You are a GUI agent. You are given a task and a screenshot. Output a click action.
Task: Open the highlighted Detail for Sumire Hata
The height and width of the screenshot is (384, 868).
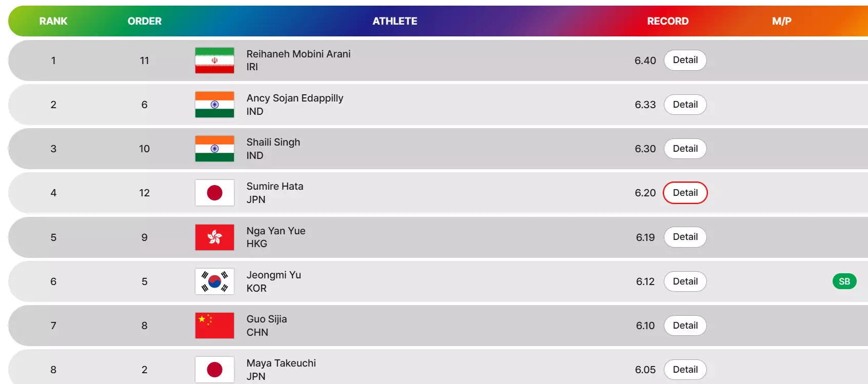[x=685, y=193]
